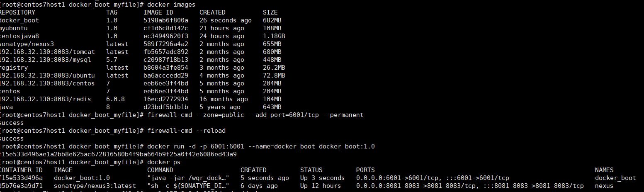Select the long container hash starting f15e533d496ae1a2
The width and height of the screenshot is (644, 192).
coord(119,154)
